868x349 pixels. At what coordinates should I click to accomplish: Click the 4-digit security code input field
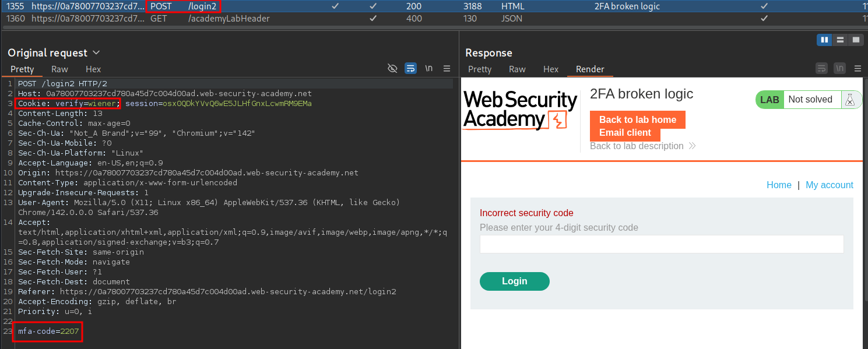[662, 244]
